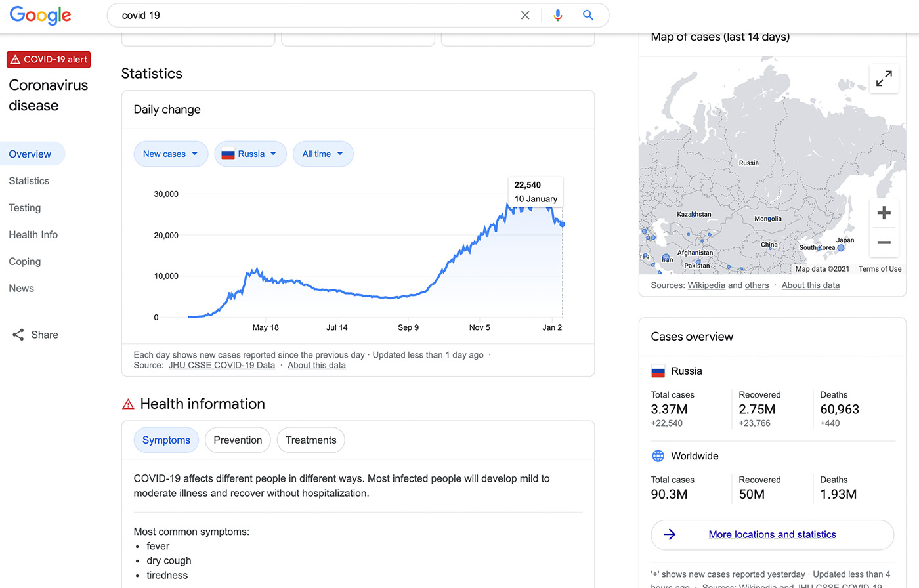Open the New cases dropdown
Image resolution: width=919 pixels, height=588 pixels.
click(171, 154)
